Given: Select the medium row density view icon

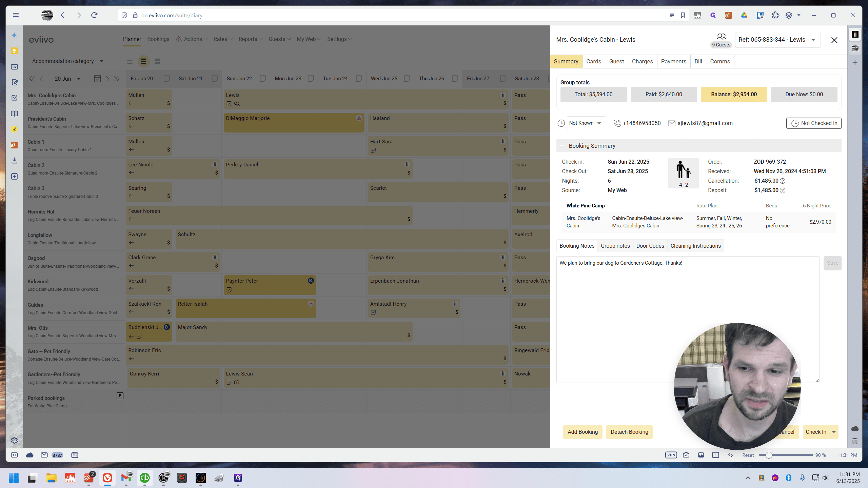Looking at the screenshot, I should click(x=143, y=61).
